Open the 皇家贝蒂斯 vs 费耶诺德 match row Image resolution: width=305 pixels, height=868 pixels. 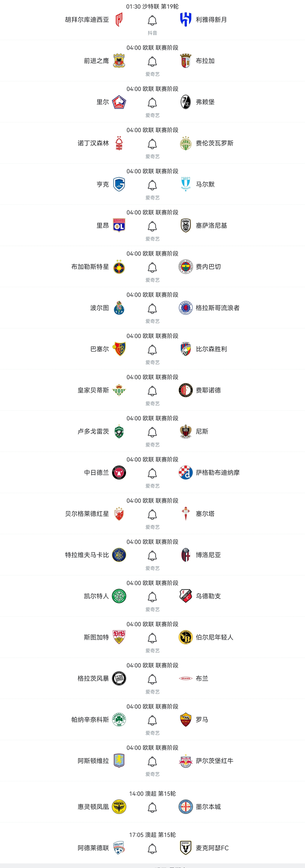coord(152,390)
